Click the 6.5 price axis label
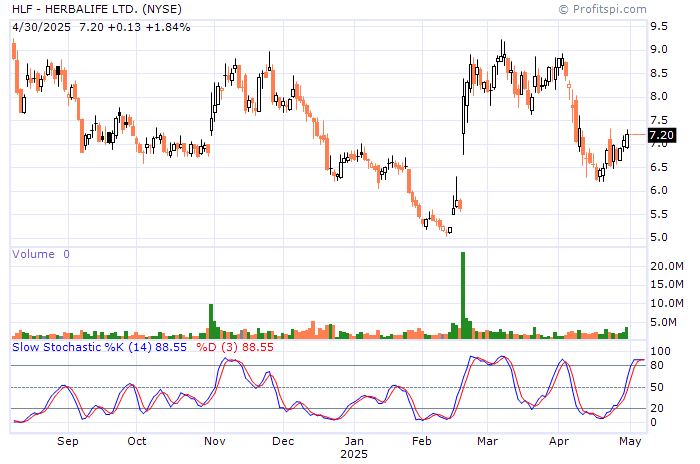 tap(659, 167)
